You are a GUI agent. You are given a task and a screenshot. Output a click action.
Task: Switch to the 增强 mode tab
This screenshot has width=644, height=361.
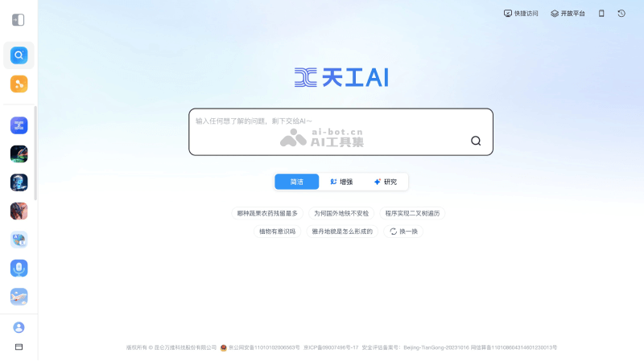pos(341,182)
